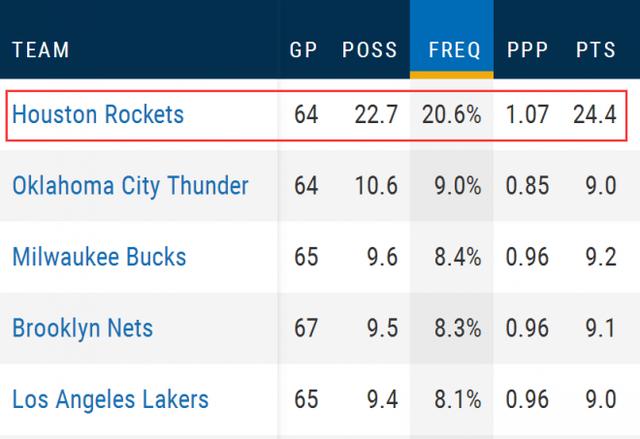
Task: Select the Rockets 1.07 PPP cell
Action: point(527,114)
